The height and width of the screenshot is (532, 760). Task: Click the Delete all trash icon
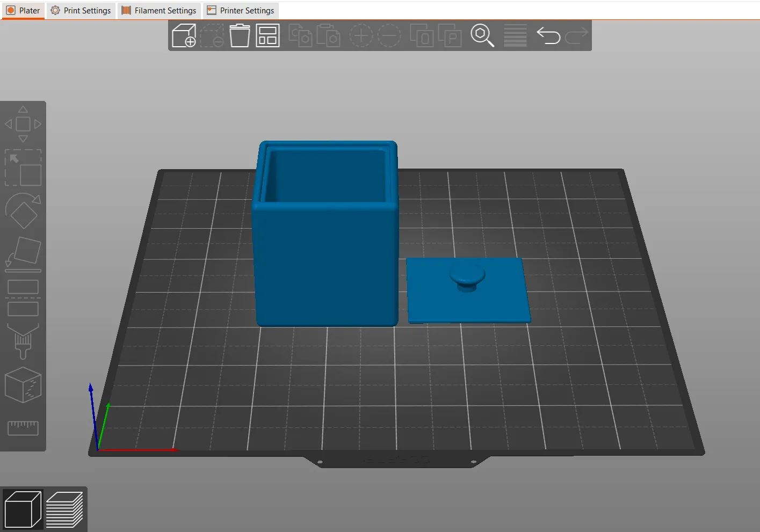pyautogui.click(x=240, y=36)
